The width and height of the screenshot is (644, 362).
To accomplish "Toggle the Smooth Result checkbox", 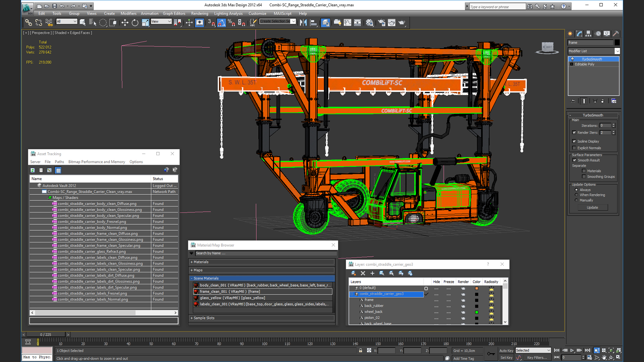I will click(x=574, y=160).
